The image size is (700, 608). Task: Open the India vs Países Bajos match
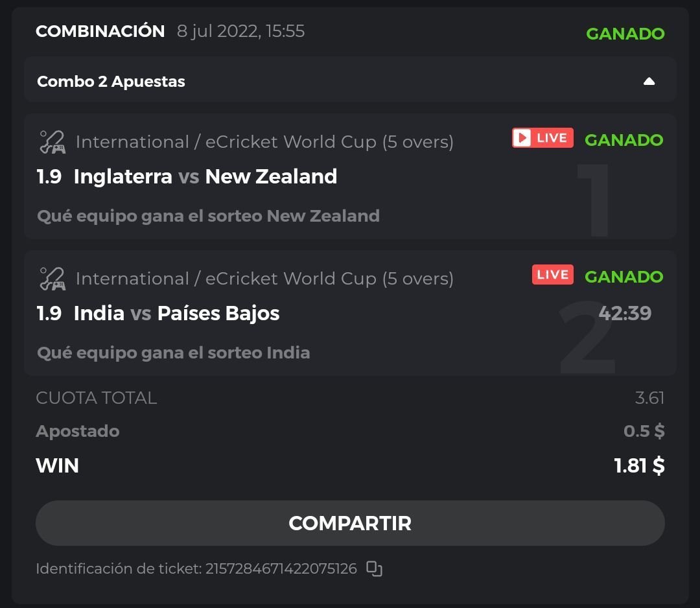[x=176, y=313]
